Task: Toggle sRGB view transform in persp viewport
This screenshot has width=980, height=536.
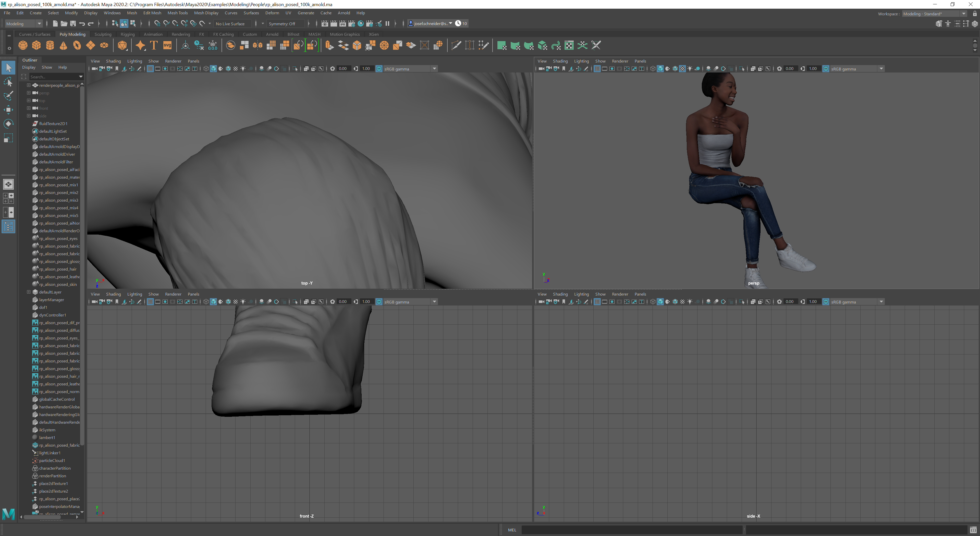Action: click(x=826, y=69)
